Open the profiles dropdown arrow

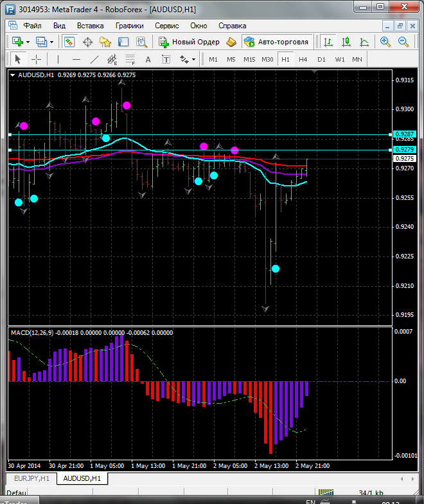(52, 42)
